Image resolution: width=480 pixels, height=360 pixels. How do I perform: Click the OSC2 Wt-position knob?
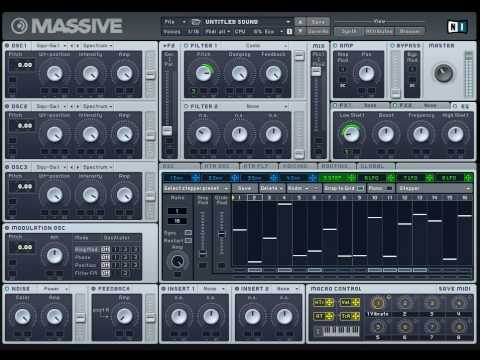[x=55, y=134]
